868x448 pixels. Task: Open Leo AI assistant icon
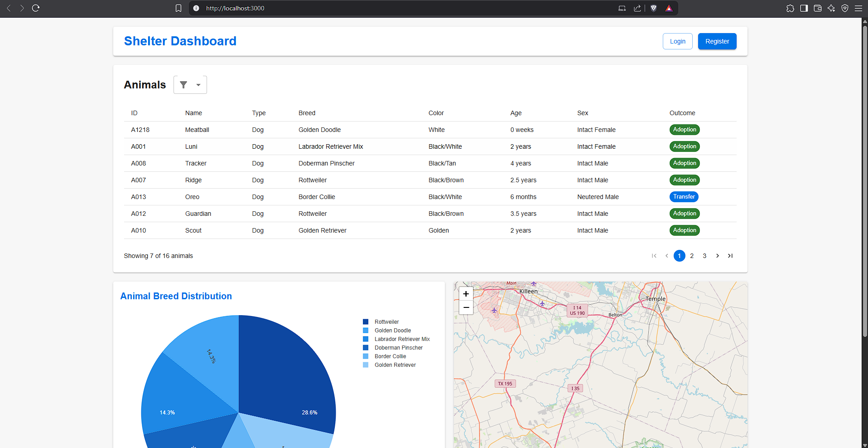coord(831,8)
